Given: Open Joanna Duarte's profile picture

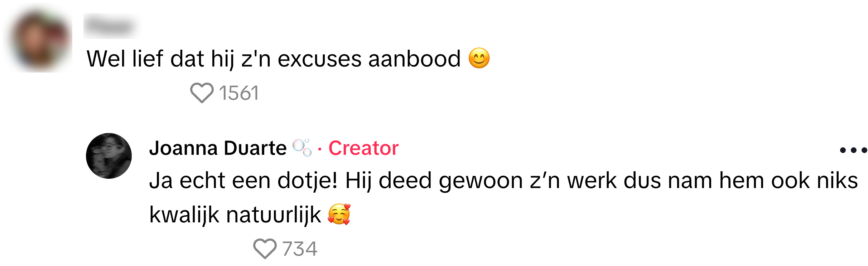Looking at the screenshot, I should tap(109, 156).
